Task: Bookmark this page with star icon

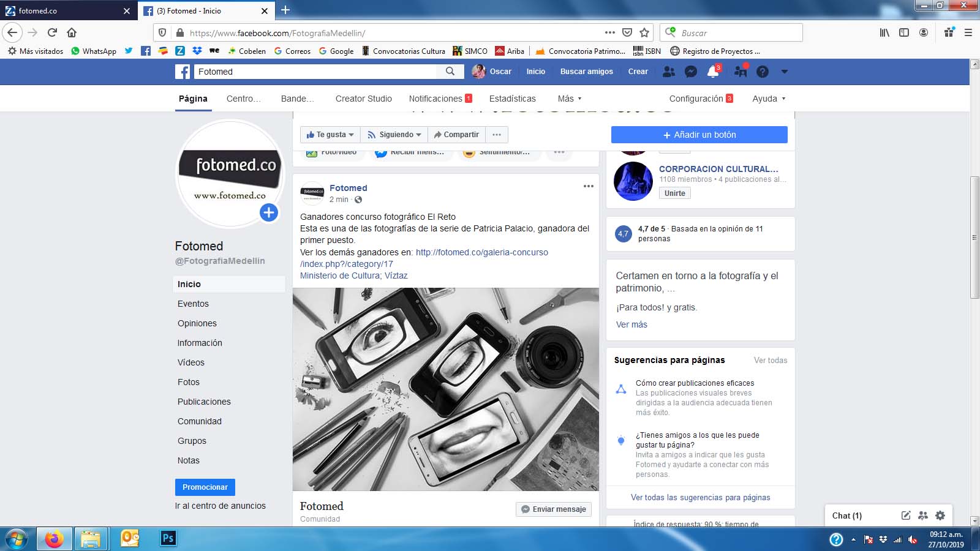Action: [644, 33]
